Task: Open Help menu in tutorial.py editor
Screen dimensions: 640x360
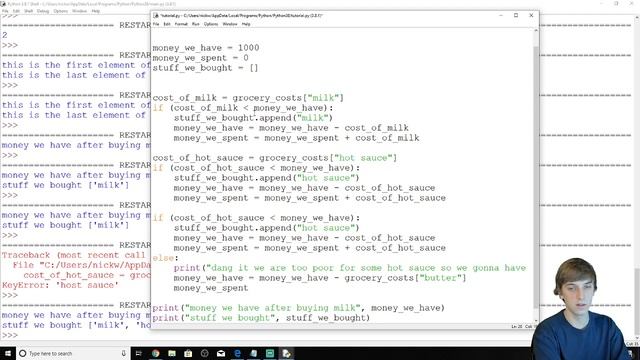Action: (246, 24)
